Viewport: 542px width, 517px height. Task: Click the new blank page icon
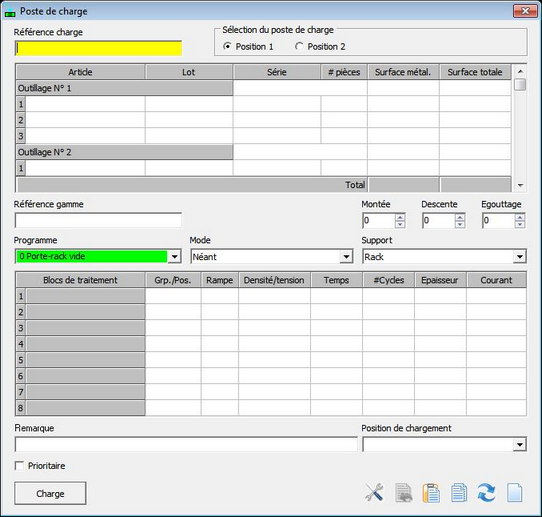pyautogui.click(x=514, y=492)
